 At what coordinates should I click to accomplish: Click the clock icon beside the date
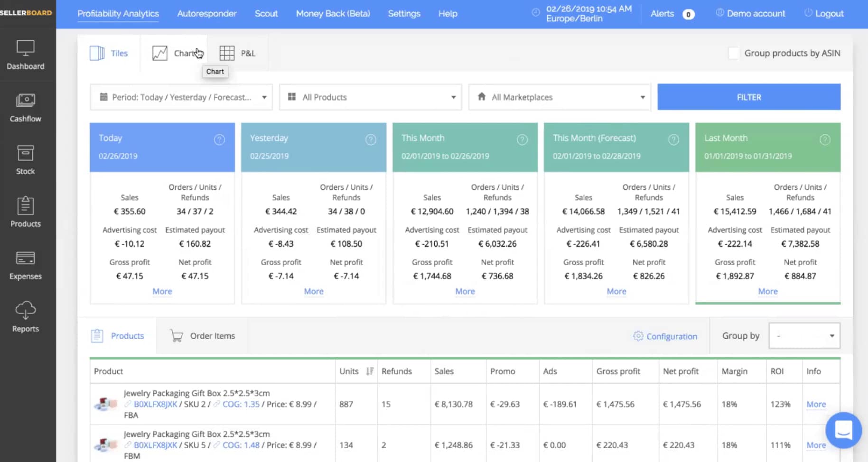pyautogui.click(x=536, y=13)
